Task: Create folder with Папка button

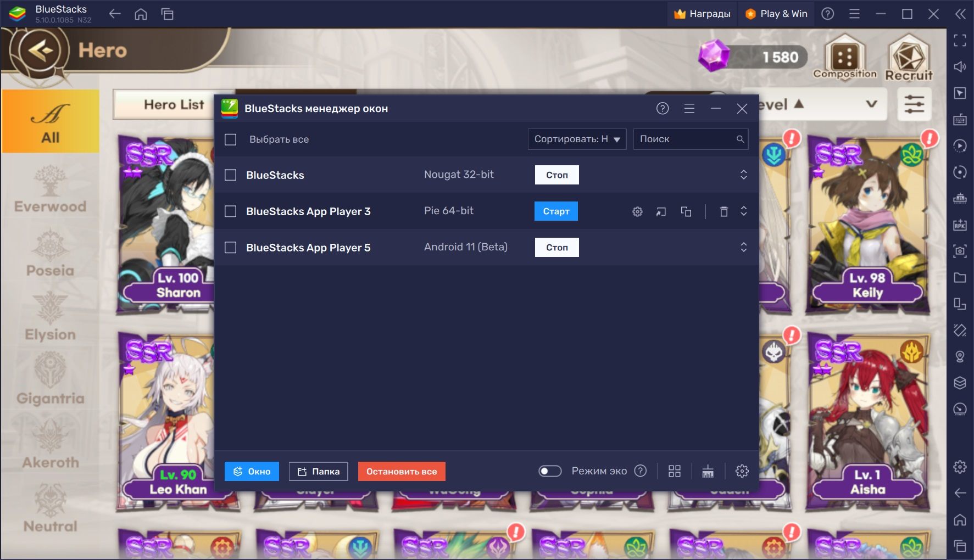Action: coord(319,472)
